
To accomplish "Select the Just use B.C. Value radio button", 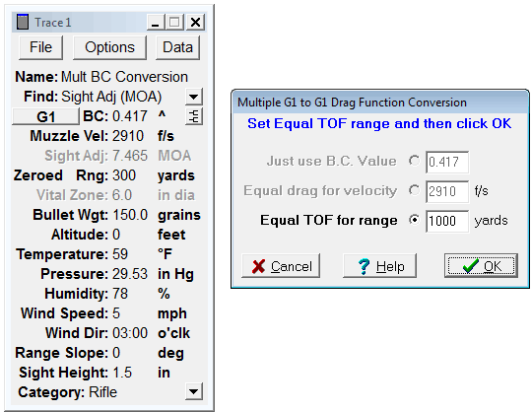I will (414, 161).
